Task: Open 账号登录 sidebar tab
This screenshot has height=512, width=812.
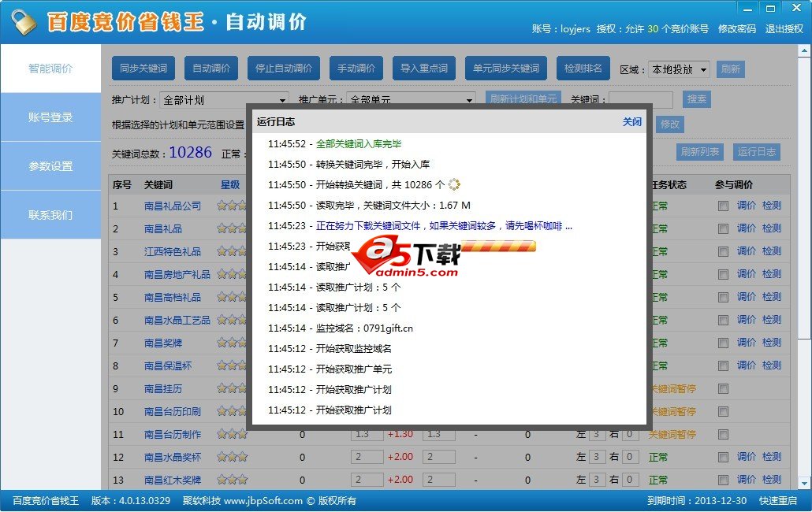Action: click(50, 117)
